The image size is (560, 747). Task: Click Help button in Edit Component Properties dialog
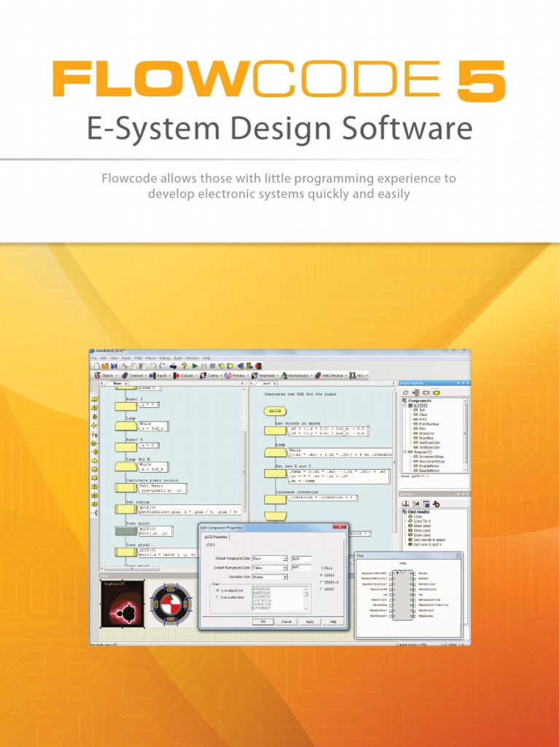pyautogui.click(x=332, y=622)
